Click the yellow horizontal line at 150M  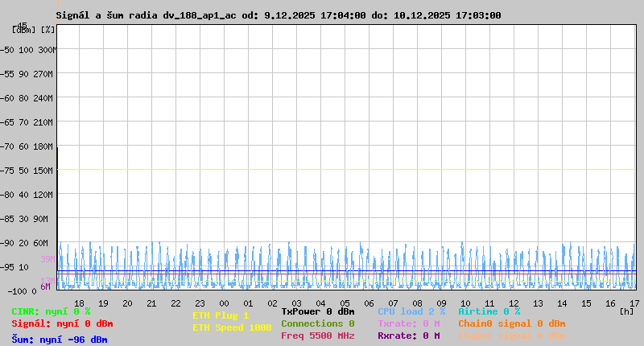346,170
